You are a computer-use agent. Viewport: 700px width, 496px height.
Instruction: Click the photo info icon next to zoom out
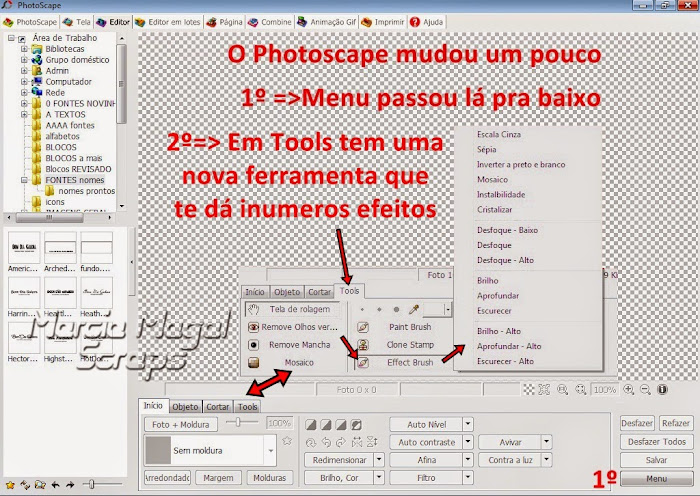tap(662, 390)
